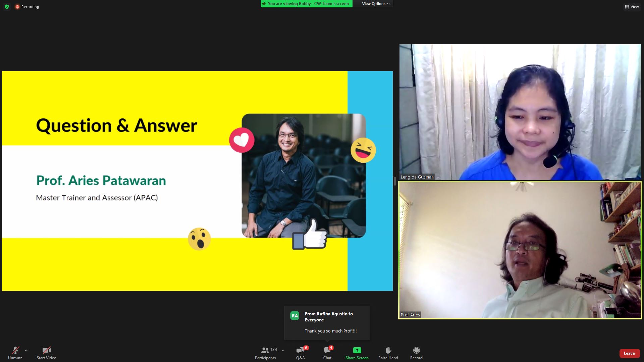This screenshot has width=644, height=362.
Task: Unmute the microphone
Action: (15, 353)
